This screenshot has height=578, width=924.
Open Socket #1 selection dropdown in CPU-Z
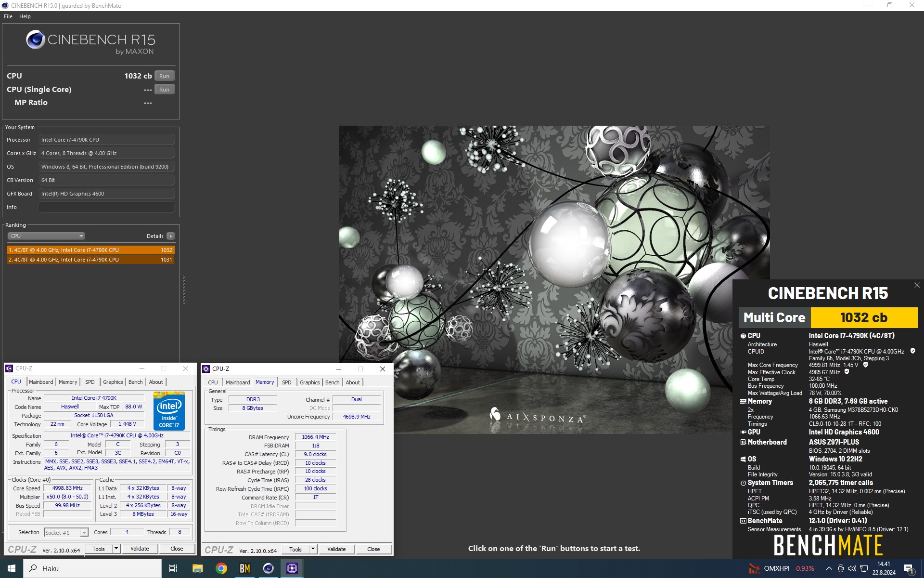66,532
